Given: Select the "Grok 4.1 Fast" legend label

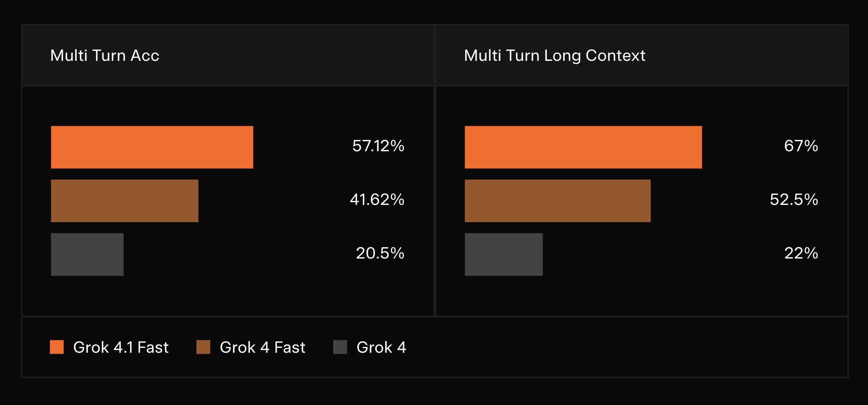Looking at the screenshot, I should click(121, 347).
